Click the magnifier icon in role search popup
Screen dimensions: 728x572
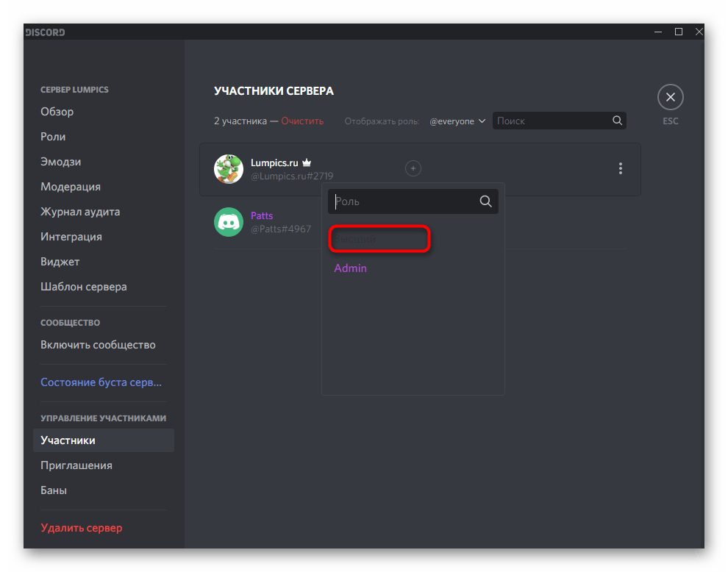click(485, 201)
